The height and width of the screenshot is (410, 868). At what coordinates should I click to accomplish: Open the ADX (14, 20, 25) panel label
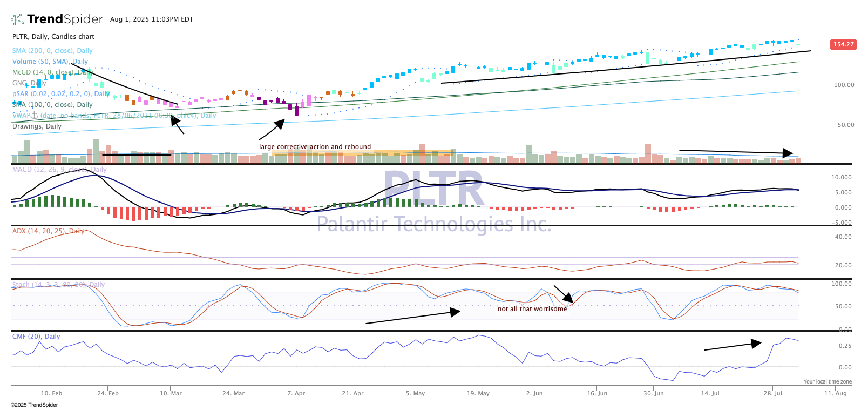coord(48,231)
